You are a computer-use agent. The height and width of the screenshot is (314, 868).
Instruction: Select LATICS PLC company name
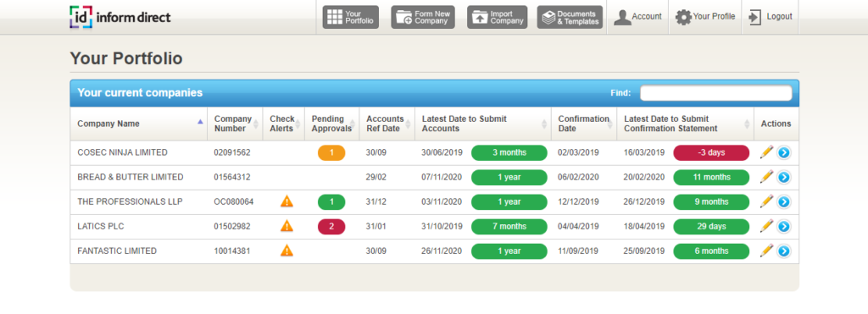[102, 227]
